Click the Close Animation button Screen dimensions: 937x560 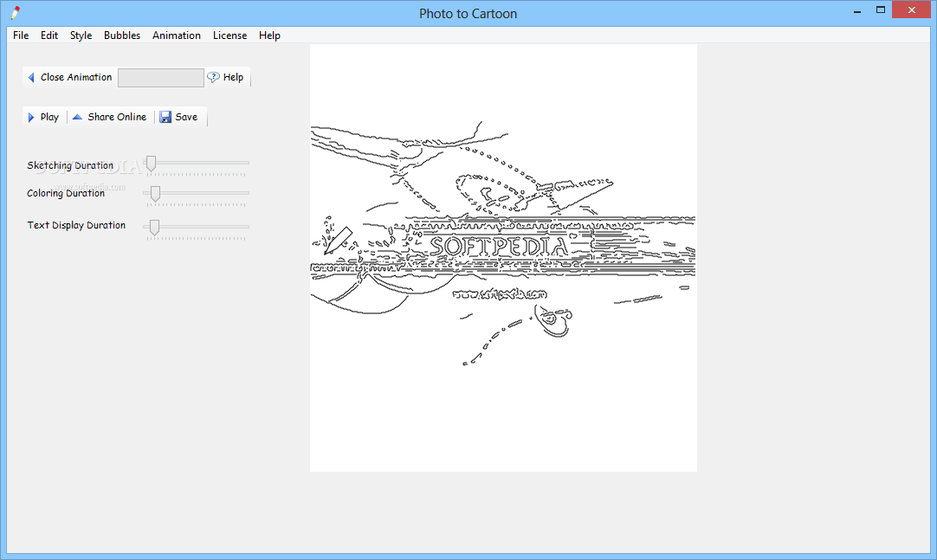70,77
